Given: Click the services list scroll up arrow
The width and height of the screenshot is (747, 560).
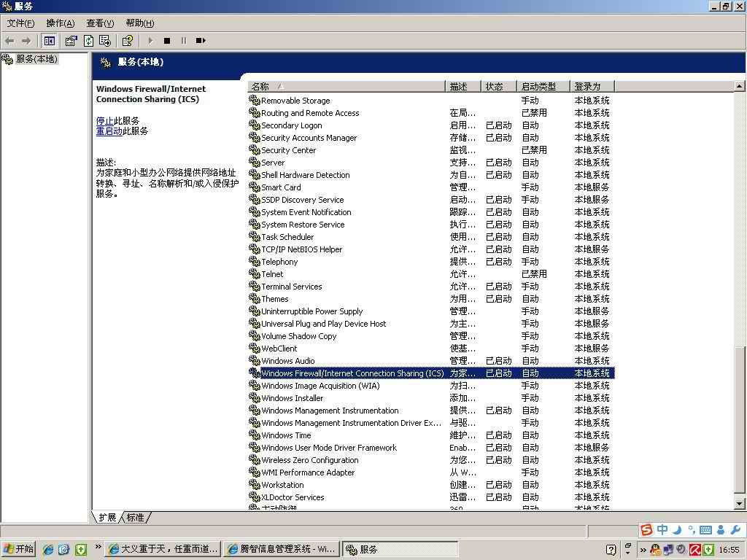Looking at the screenshot, I should tap(740, 86).
